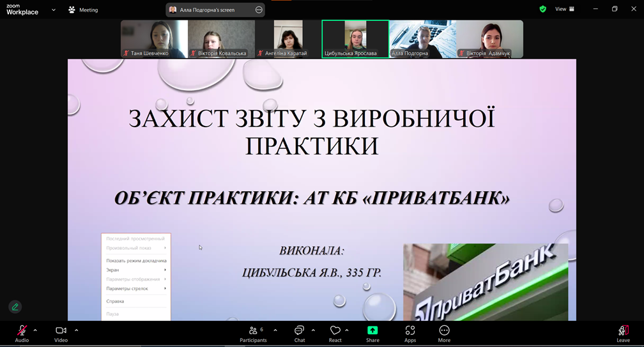The width and height of the screenshot is (644, 347).
Task: Open the Chat panel
Action: click(299, 331)
